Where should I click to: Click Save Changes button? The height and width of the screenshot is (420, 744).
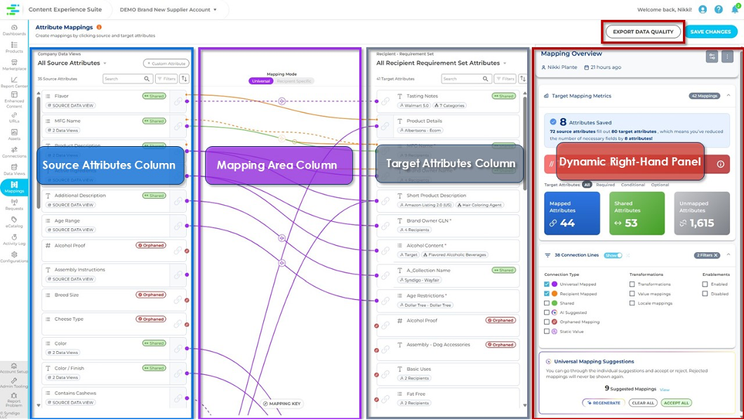click(710, 32)
